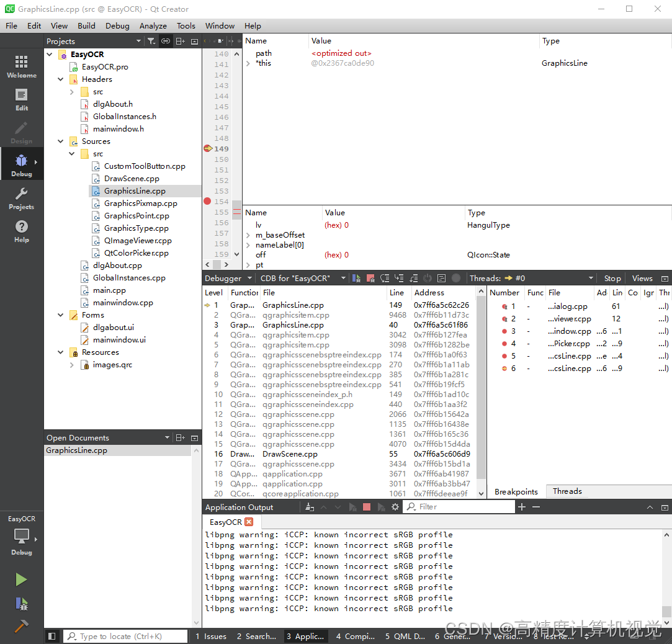The width and height of the screenshot is (672, 644).
Task: Open the Analyze menu
Action: pos(153,25)
